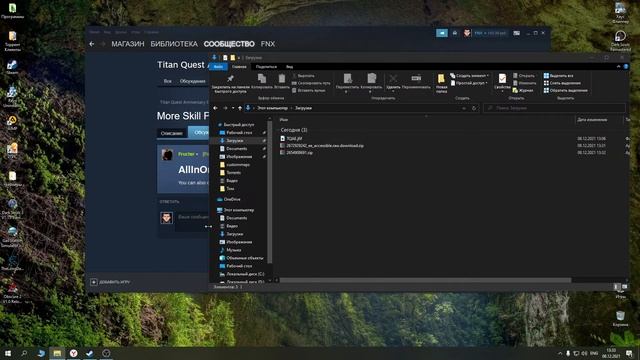Click the Open (Открыть) ribbon command

pyautogui.click(x=524, y=76)
